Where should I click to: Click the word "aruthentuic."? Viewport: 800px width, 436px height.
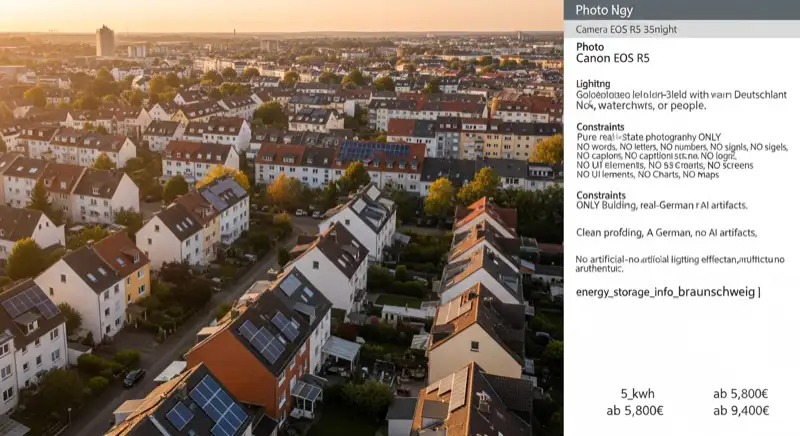(599, 269)
